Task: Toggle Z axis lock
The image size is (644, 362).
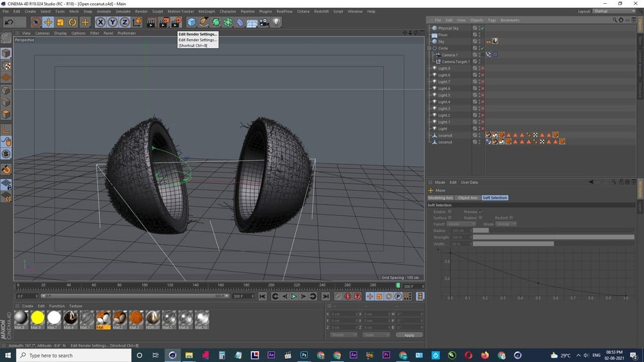Action: tap(124, 22)
